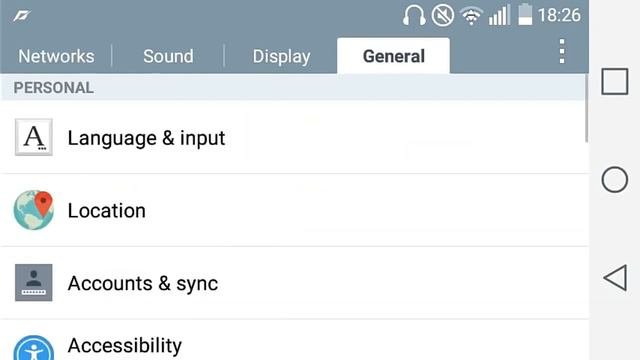Tap the Language & input letter icon
Viewport: 640px width, 360px height.
[x=33, y=137]
